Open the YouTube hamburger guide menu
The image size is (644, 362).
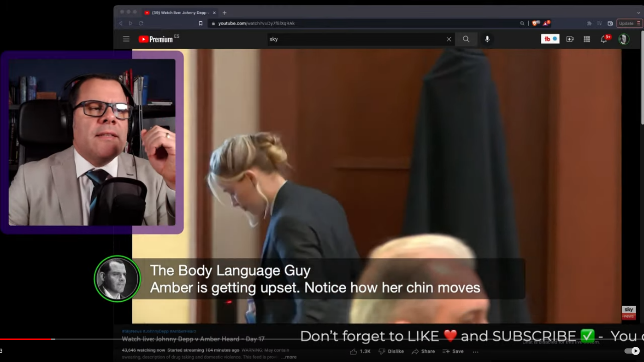click(x=126, y=39)
